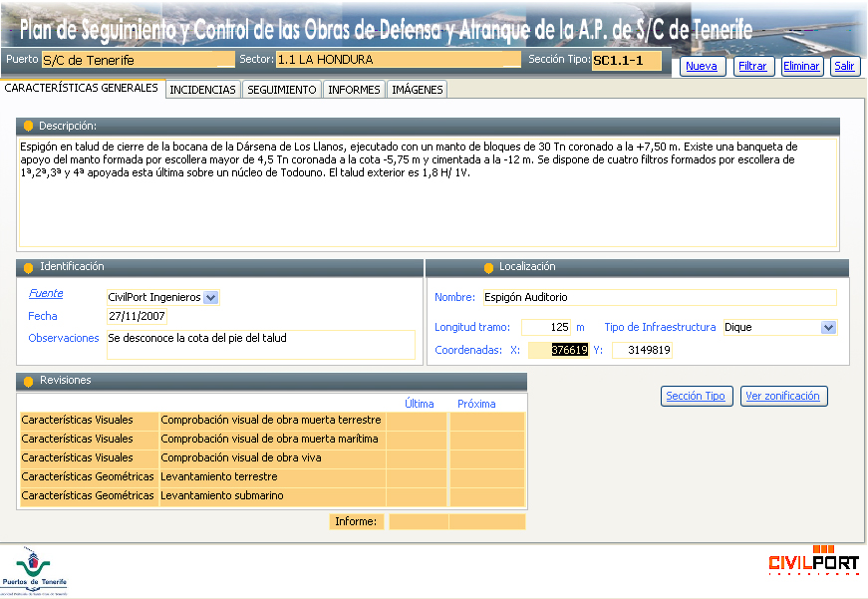Expand the Tipo de Infraestructura dropdown
868x599 pixels.
click(828, 328)
